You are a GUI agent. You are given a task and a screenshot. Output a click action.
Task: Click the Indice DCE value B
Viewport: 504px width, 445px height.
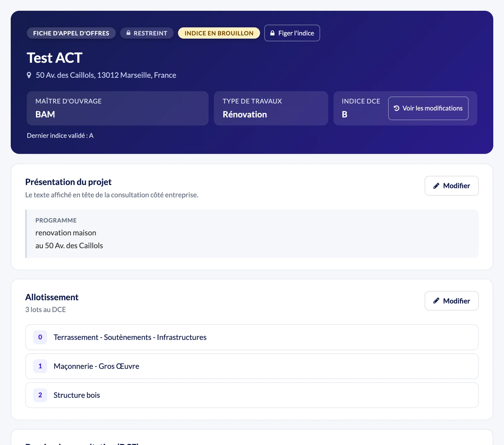pyautogui.click(x=345, y=114)
